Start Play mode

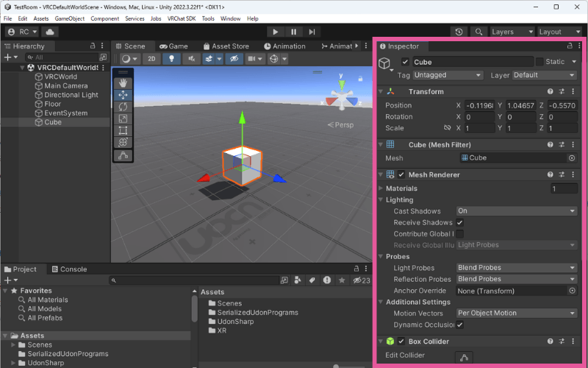click(275, 32)
